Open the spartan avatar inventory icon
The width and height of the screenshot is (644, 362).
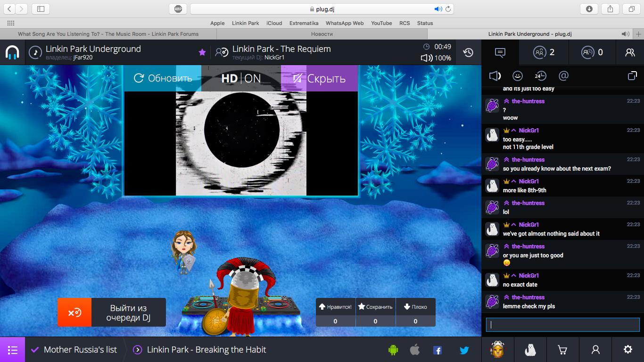(497, 350)
